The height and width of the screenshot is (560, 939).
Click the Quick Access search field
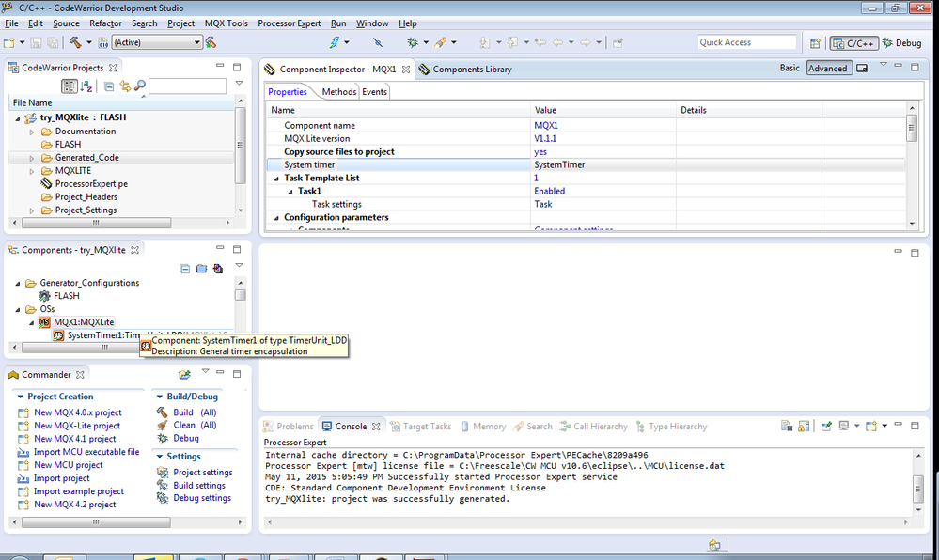click(746, 42)
